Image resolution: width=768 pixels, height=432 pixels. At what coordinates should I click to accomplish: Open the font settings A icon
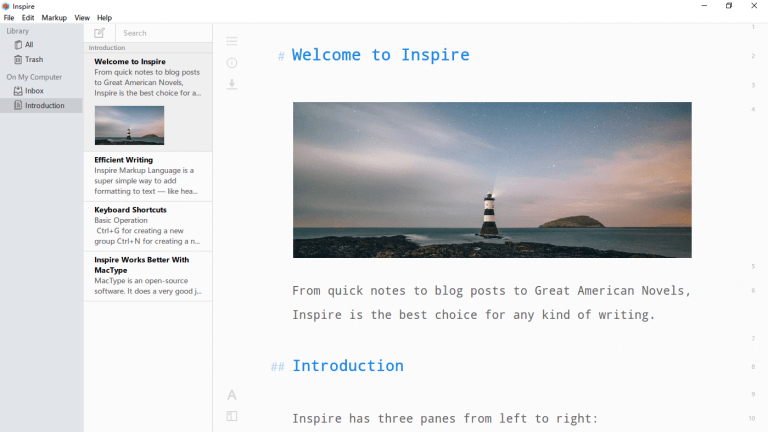pyautogui.click(x=232, y=395)
